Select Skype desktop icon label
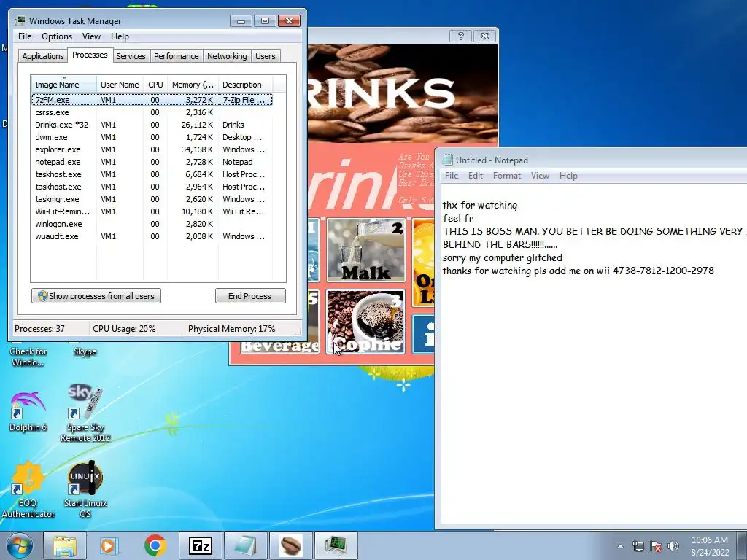This screenshot has width=747, height=560. click(x=85, y=351)
